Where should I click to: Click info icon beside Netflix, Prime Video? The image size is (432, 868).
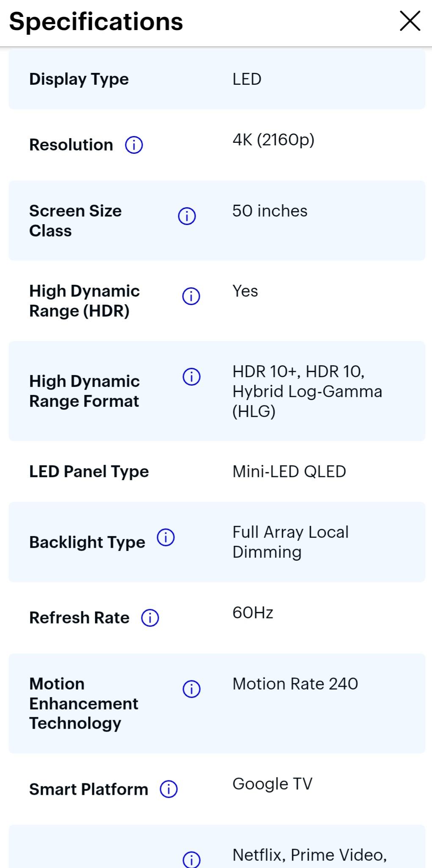(191, 860)
